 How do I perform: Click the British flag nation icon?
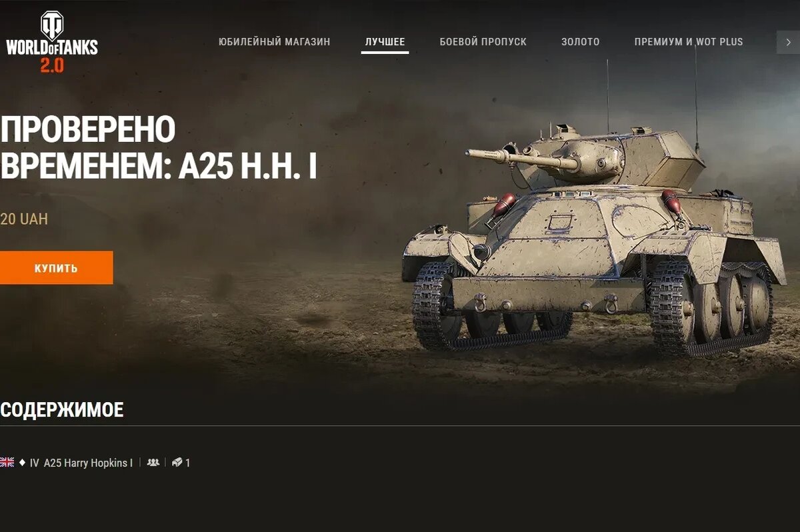[7, 463]
